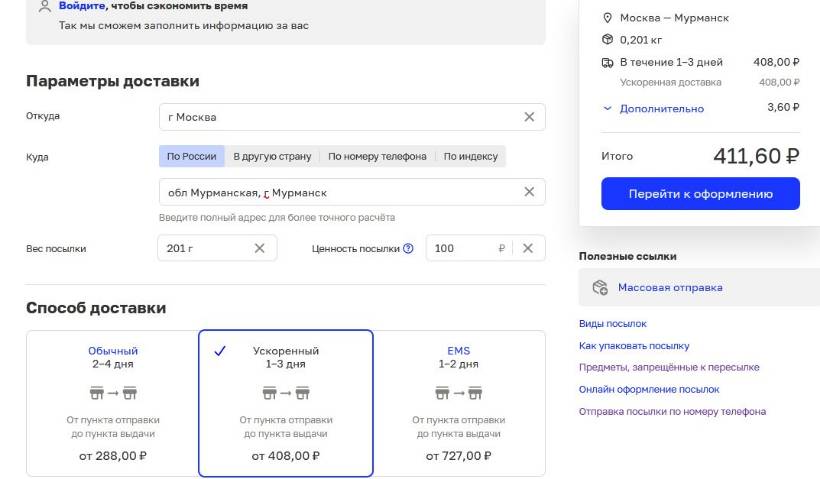Open the Виды посылок link
Viewport: 820px width, 479px height.
(612, 324)
